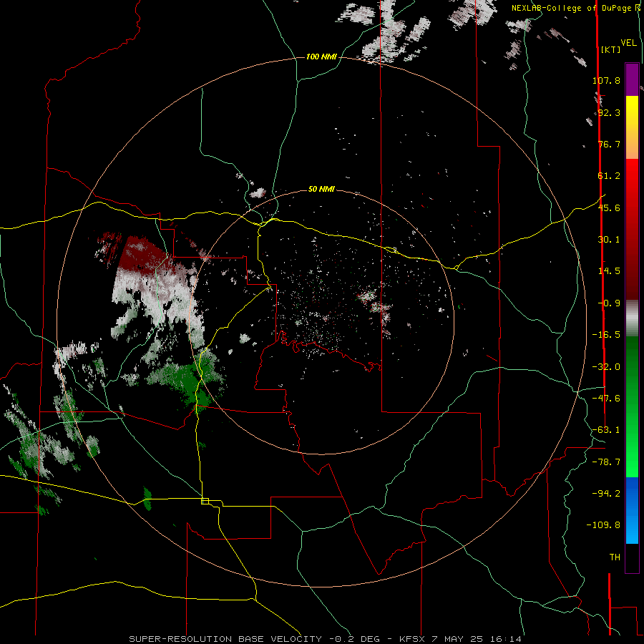Pick the gray near-zero segment of color bar
This screenshot has height=644, width=644.
[632, 318]
